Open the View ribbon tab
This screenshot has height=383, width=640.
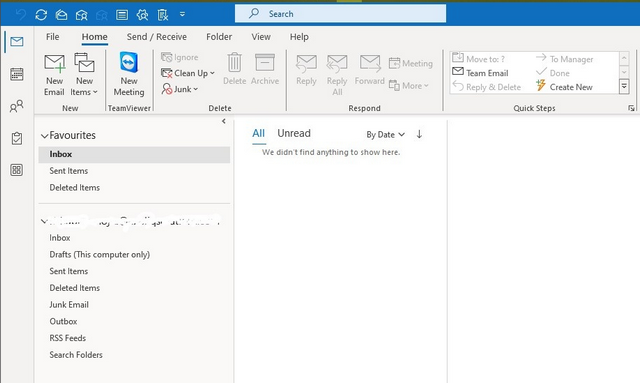pyautogui.click(x=261, y=37)
